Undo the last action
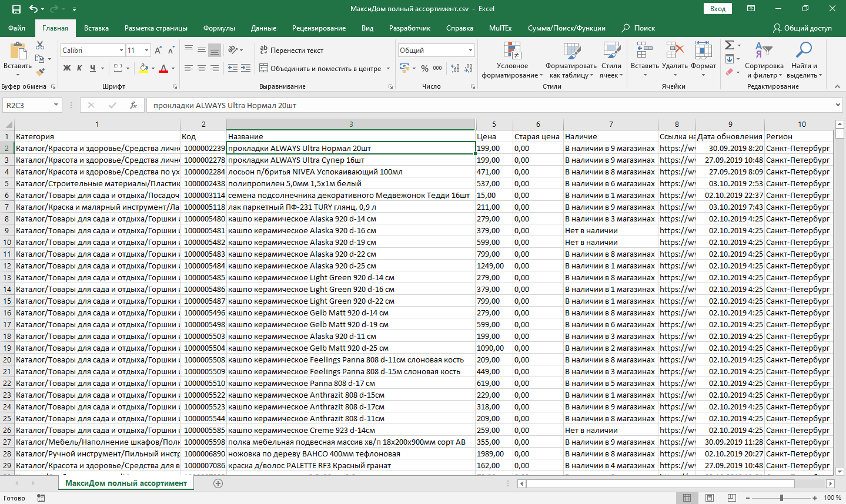This screenshot has width=846, height=504. click(33, 9)
